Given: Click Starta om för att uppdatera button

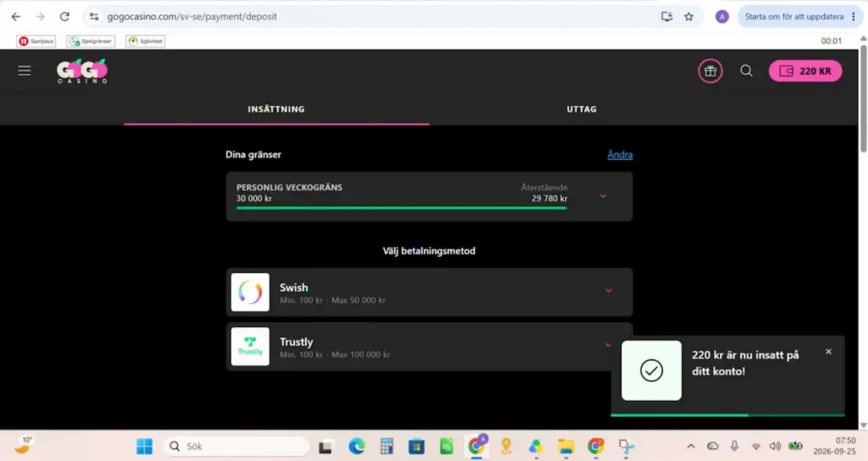Looking at the screenshot, I should coord(794,17).
